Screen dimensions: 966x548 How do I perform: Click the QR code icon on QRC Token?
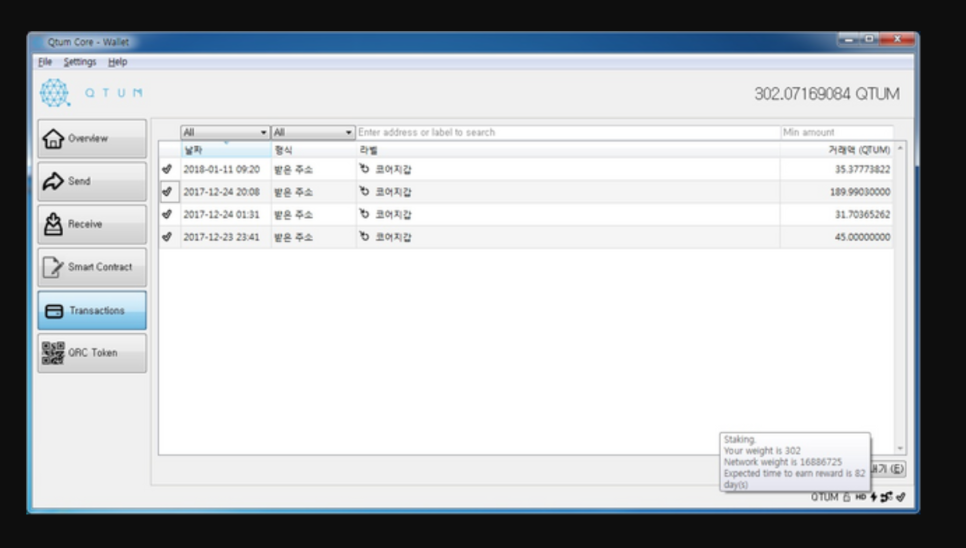[53, 353]
